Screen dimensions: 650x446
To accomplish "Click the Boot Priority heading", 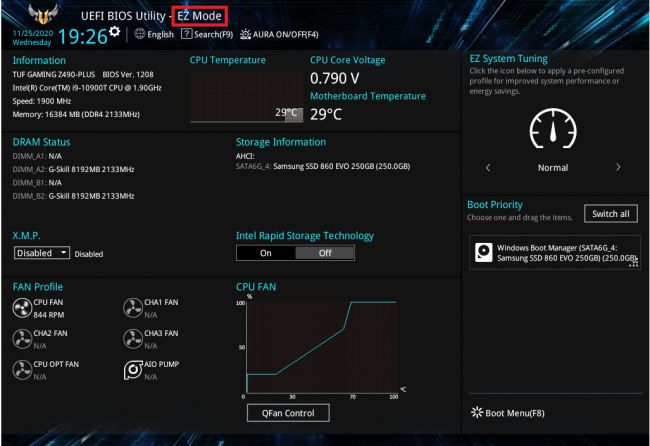I will [495, 205].
